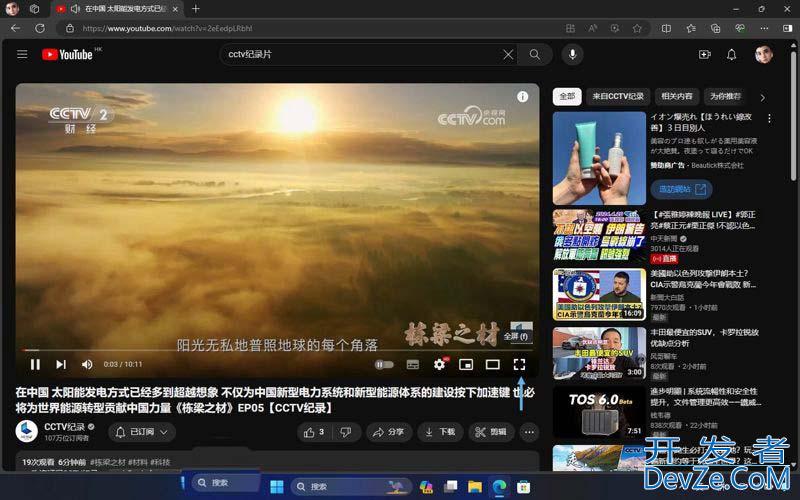Screen dimensions: 800x500
Task: Start voice search with microphone
Action: [x=572, y=54]
